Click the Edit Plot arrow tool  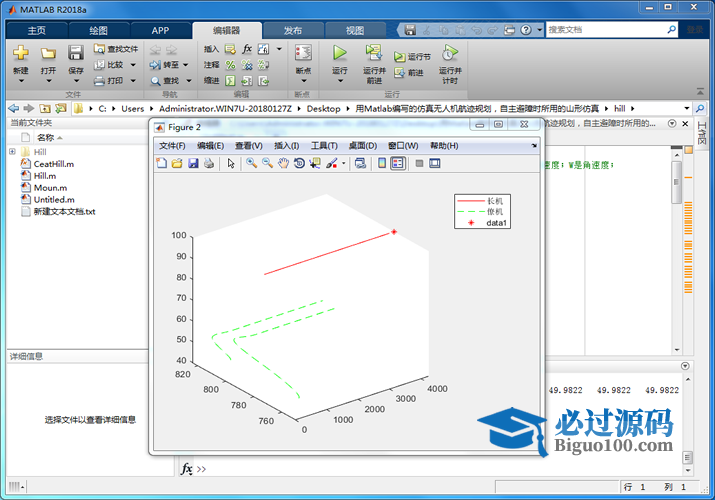point(231,164)
